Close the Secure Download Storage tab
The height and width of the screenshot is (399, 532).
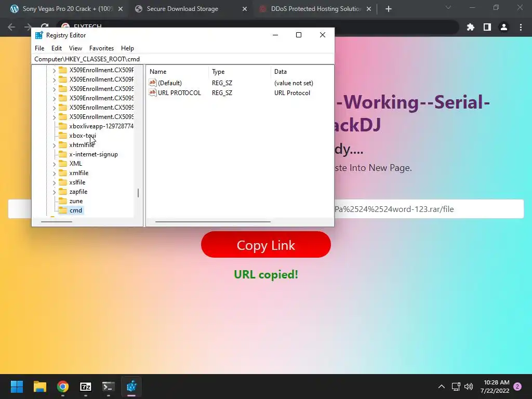click(245, 9)
